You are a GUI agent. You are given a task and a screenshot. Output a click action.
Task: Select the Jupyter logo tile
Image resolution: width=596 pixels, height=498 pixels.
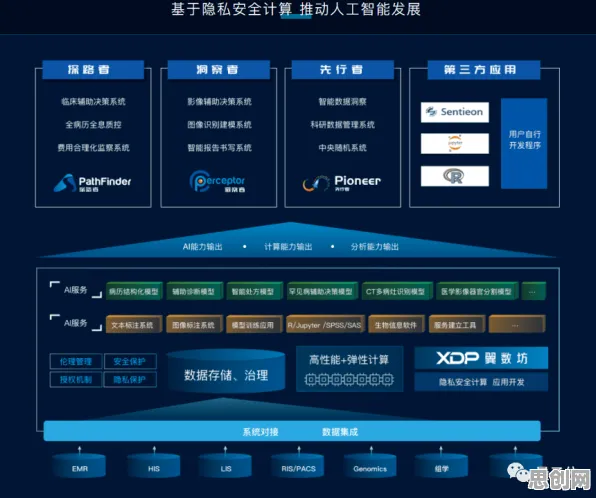(x=455, y=143)
